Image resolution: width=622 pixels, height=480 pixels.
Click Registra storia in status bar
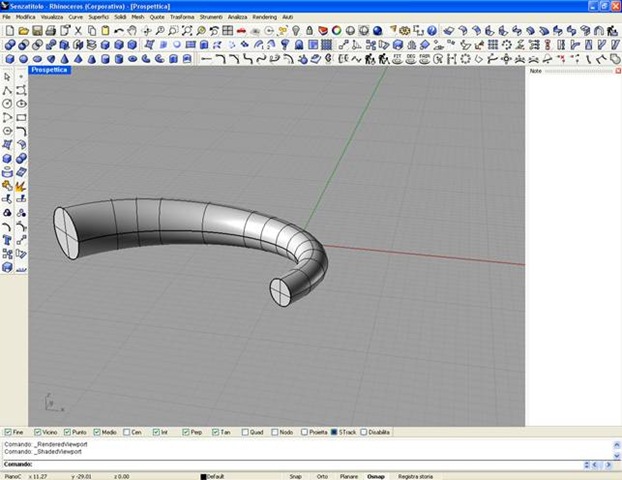pos(417,476)
